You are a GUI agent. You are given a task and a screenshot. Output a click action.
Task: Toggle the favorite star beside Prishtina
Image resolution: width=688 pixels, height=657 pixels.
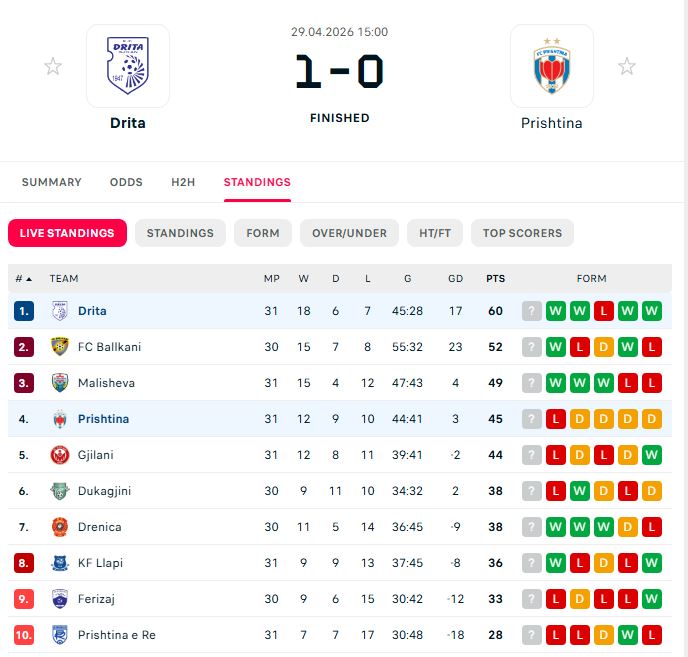tap(626, 67)
